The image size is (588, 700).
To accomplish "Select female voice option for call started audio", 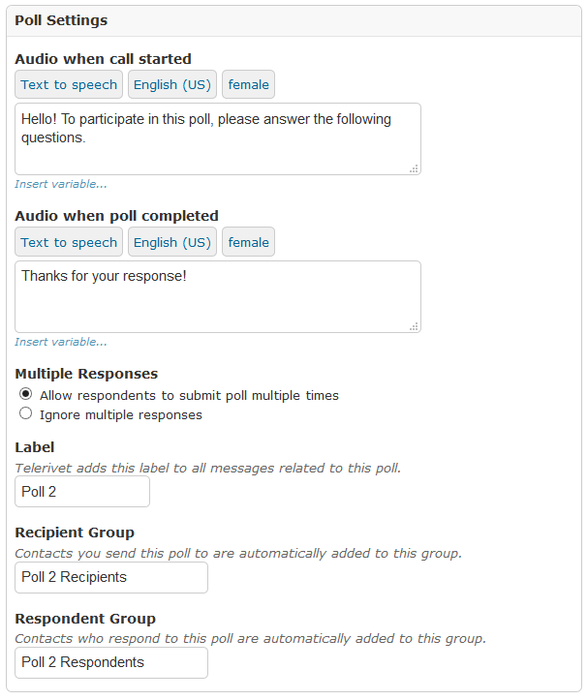I will point(248,84).
